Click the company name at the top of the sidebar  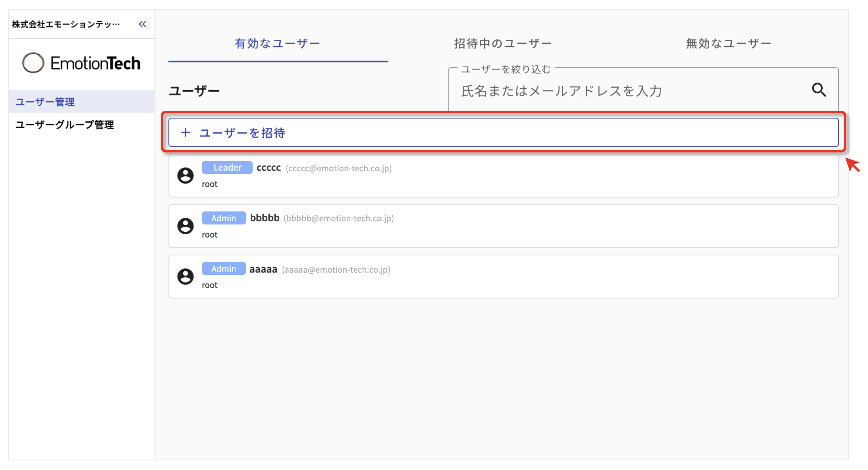pyautogui.click(x=66, y=24)
